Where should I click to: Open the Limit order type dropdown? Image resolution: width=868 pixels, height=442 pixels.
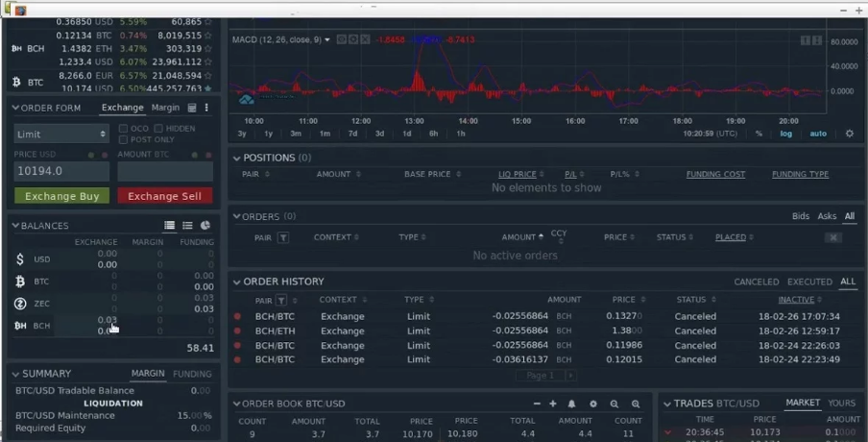click(60, 134)
